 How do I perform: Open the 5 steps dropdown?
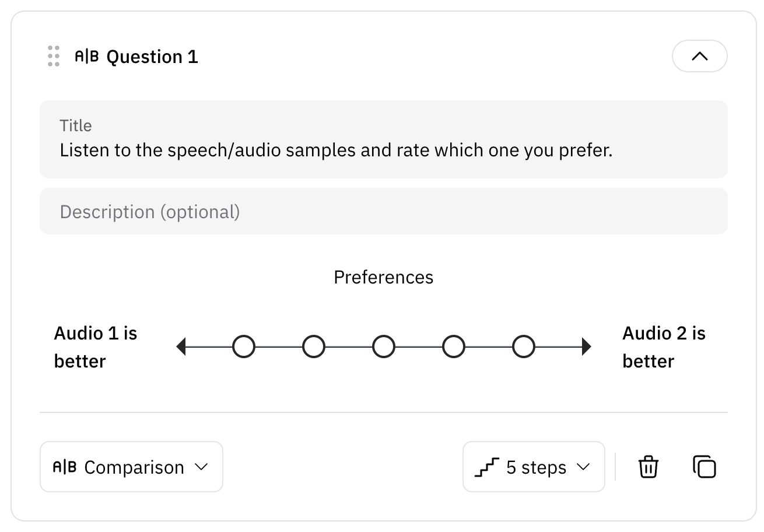tap(534, 467)
